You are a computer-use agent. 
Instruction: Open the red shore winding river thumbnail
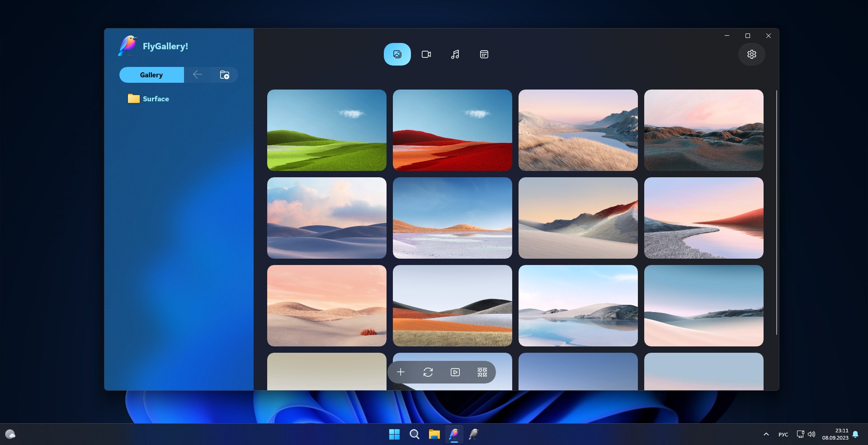tap(704, 218)
